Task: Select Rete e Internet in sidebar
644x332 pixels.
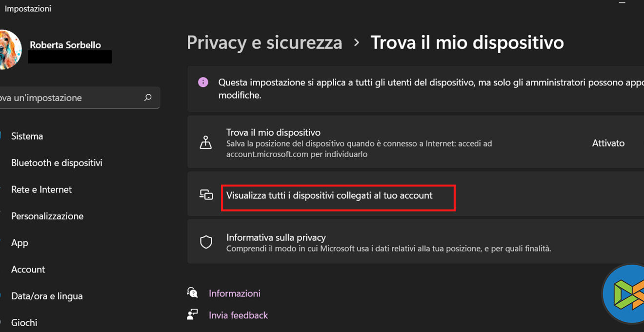Action: (x=41, y=189)
